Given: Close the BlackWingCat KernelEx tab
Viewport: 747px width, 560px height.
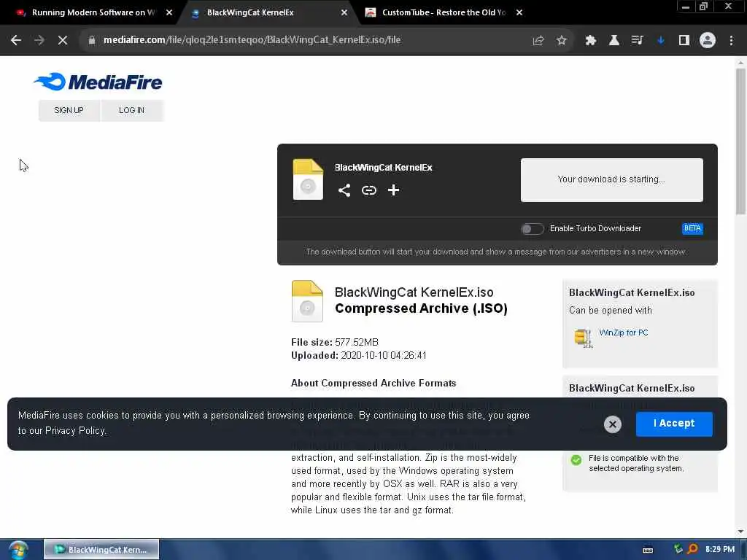Looking at the screenshot, I should 344,13.
